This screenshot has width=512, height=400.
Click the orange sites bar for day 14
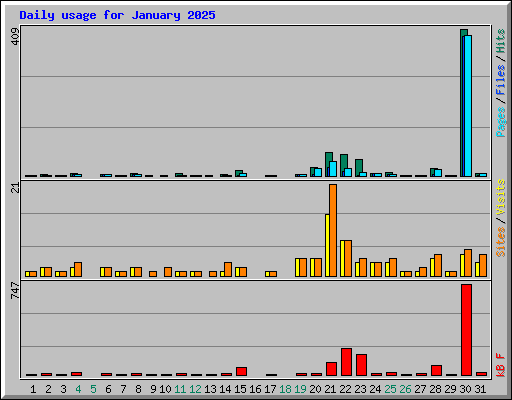point(228,269)
